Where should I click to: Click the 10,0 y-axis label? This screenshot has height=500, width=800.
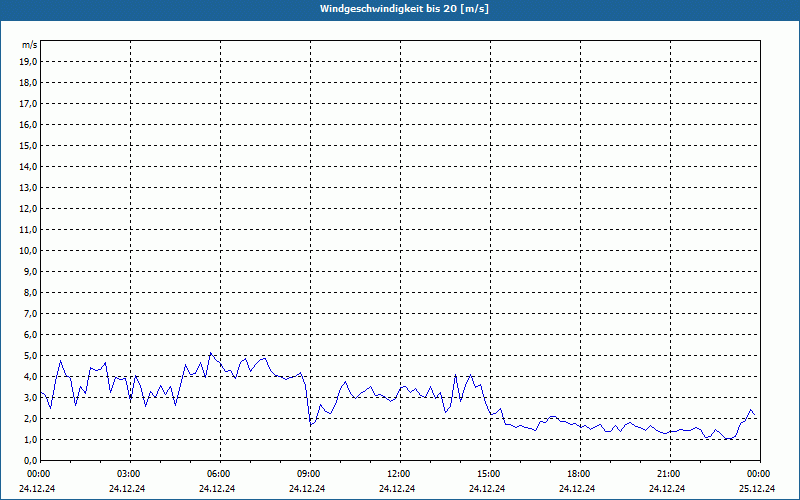[28, 251]
